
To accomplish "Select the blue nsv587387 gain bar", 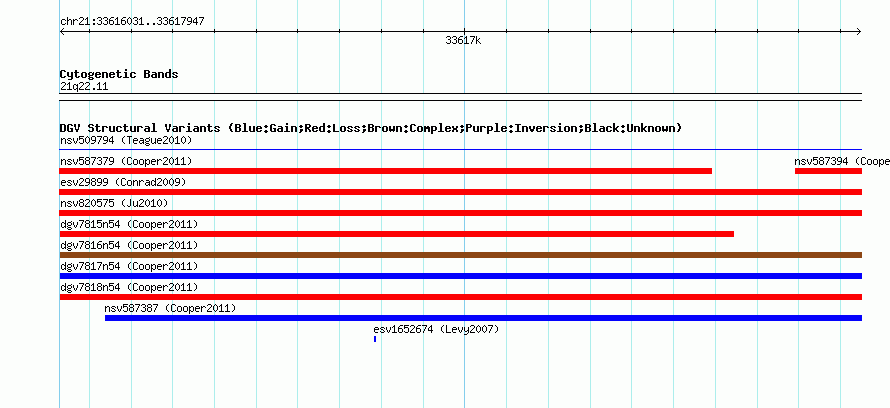I will click(x=483, y=318).
